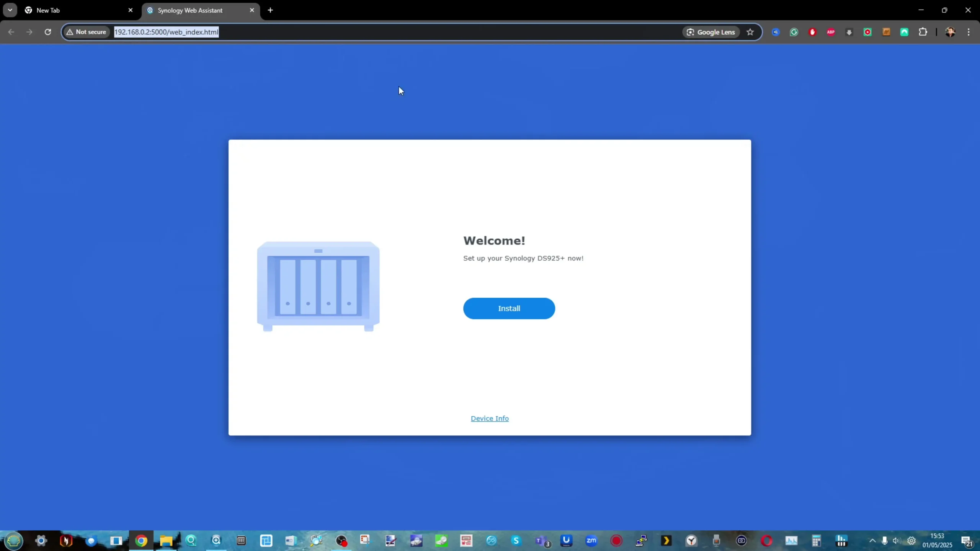
Task: Click the brown camel notebook extension
Action: [x=886, y=32]
